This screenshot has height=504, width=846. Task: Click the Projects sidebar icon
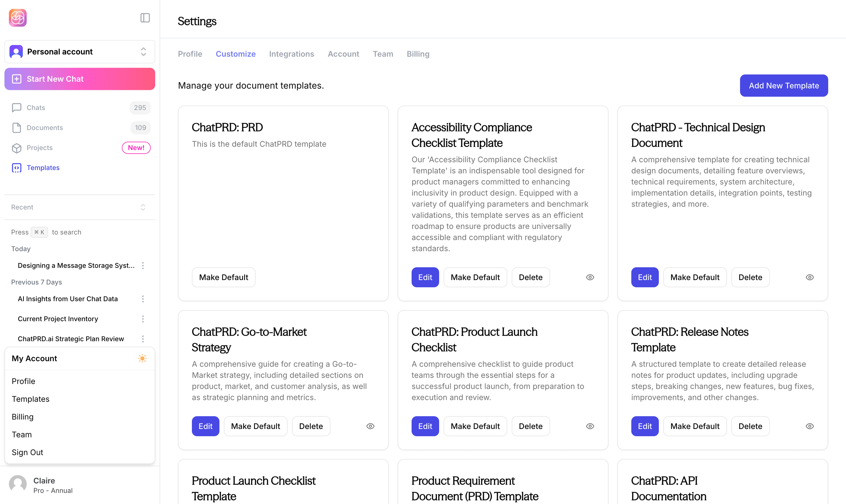tap(16, 148)
